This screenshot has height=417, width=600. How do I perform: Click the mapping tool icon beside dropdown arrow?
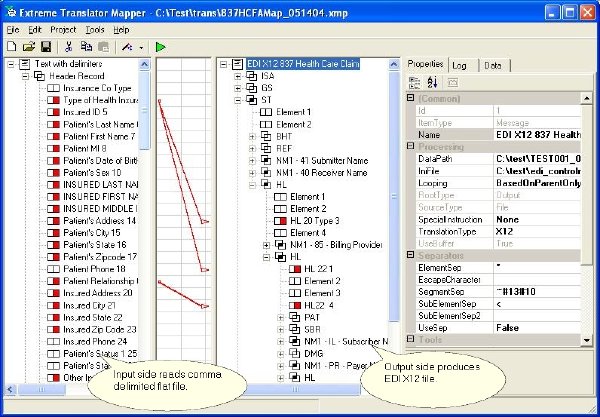[x=127, y=47]
